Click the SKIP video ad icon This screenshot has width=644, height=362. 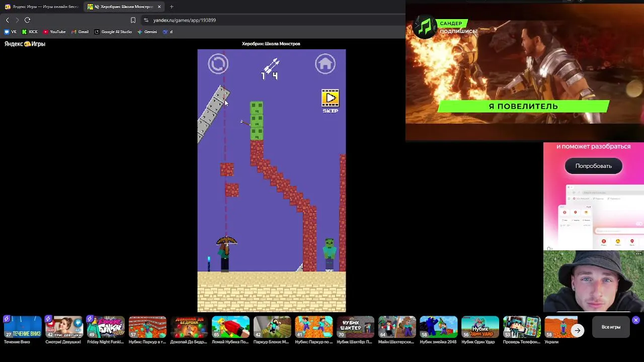(331, 101)
